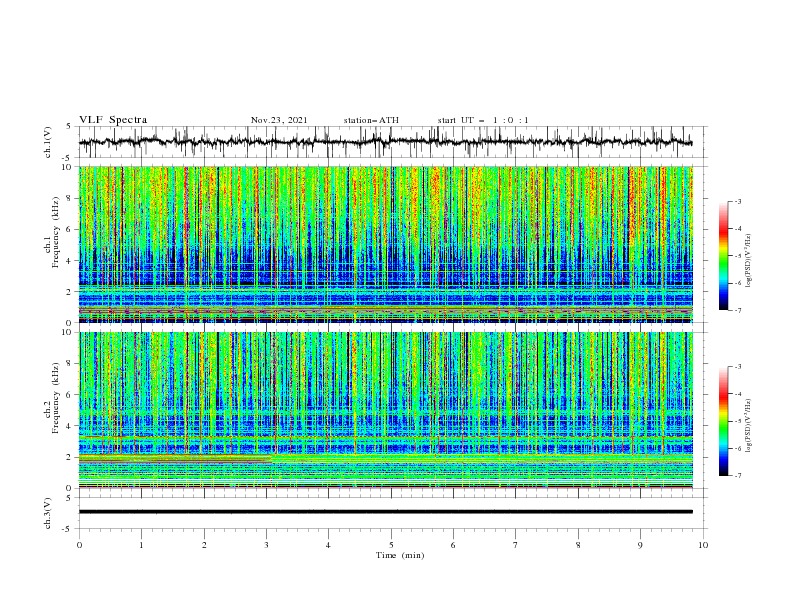Click time axis tick label "3"
Viewport: 792px width, 612px height.
(266, 545)
